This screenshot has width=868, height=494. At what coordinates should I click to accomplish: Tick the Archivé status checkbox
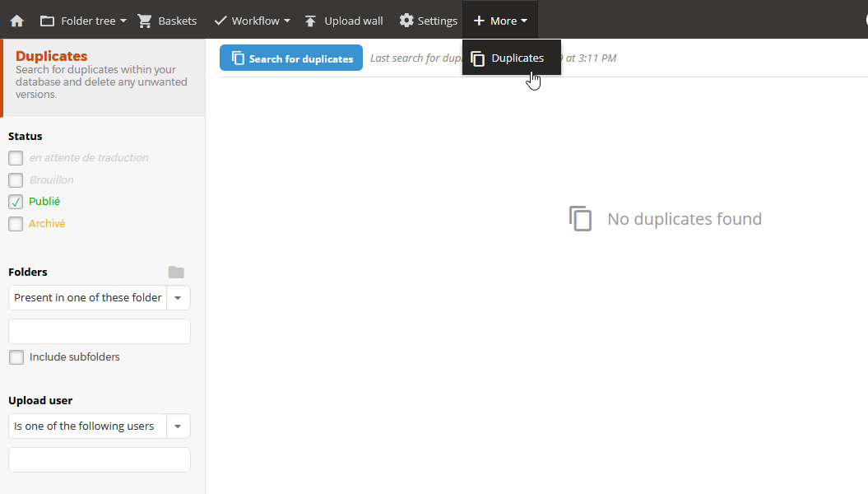pos(16,224)
